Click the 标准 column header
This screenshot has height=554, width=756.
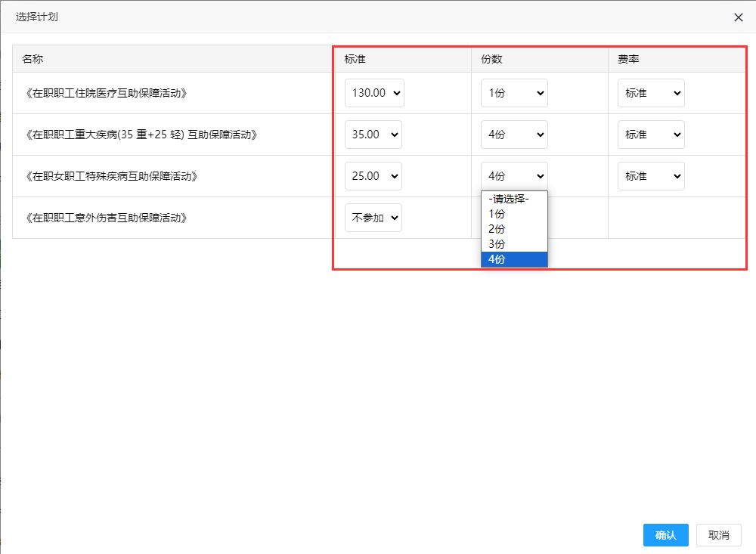401,59
